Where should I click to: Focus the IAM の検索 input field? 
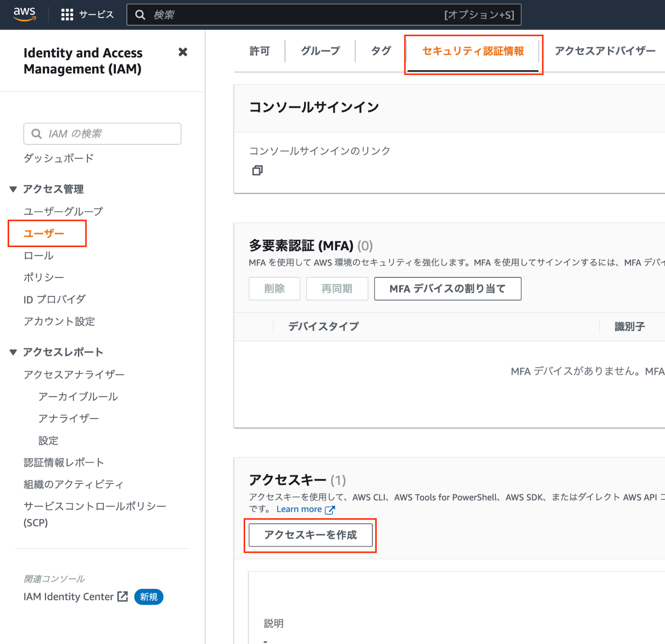(x=102, y=134)
